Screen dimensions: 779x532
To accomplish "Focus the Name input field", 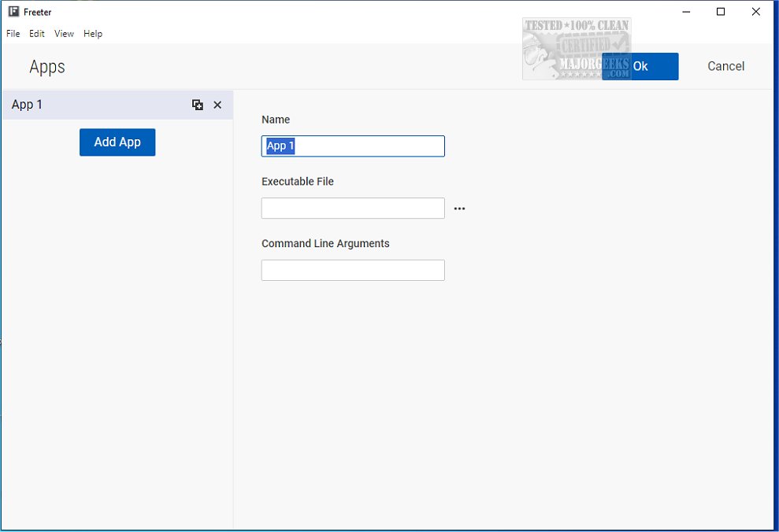I will (x=353, y=146).
